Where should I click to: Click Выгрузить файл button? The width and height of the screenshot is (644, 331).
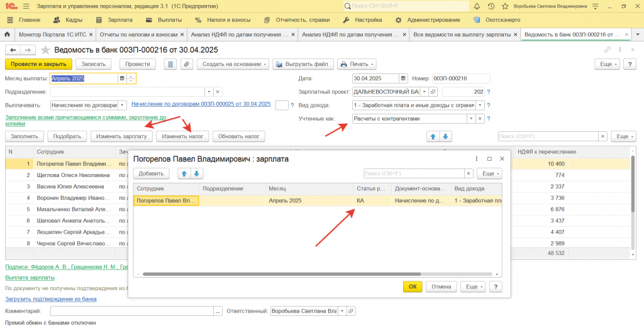click(x=303, y=64)
